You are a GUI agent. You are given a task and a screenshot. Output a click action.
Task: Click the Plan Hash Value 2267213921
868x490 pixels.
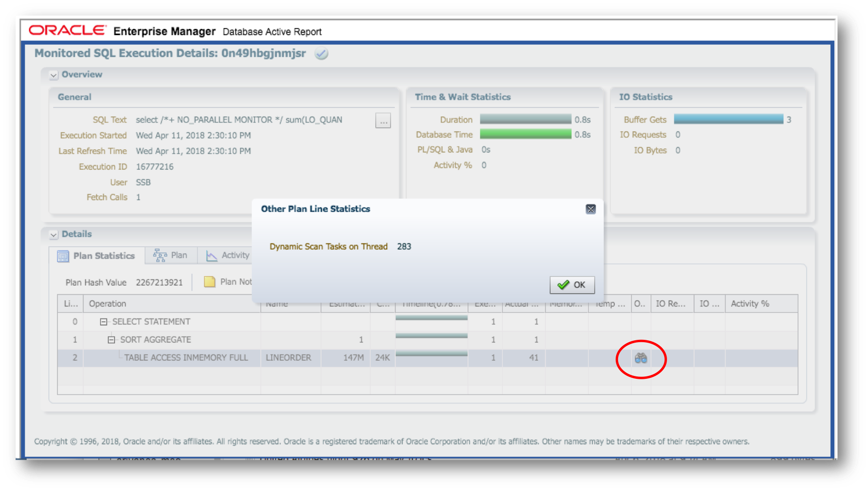pyautogui.click(x=159, y=282)
